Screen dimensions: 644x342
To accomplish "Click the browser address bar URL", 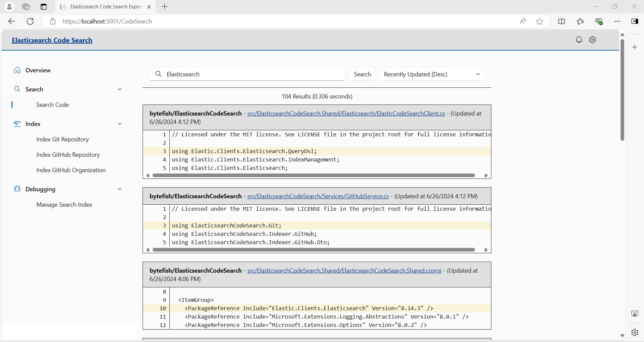I will (107, 21).
